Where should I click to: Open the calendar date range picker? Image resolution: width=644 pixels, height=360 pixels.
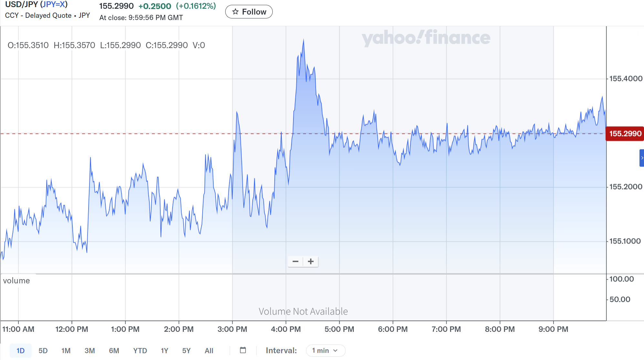[243, 350]
